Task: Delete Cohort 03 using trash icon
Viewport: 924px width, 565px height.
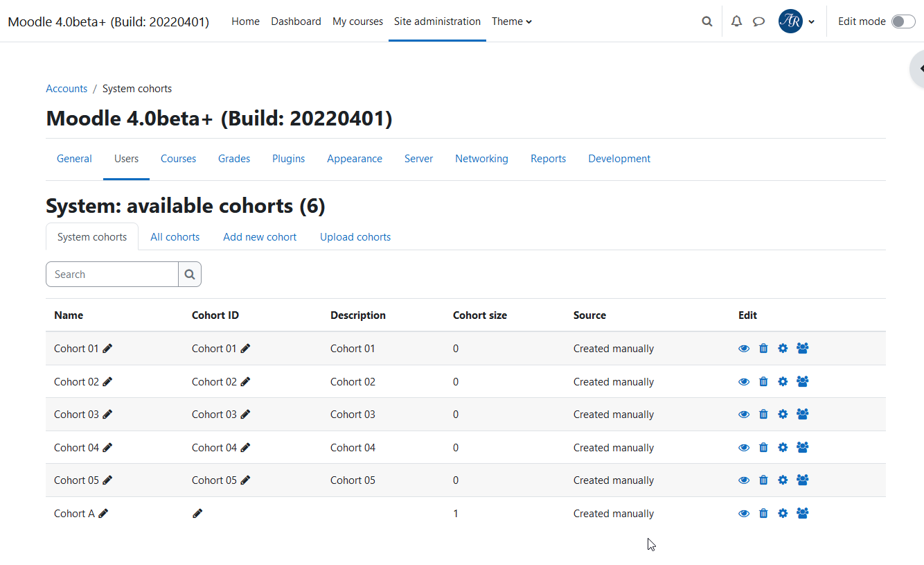Action: tap(763, 415)
